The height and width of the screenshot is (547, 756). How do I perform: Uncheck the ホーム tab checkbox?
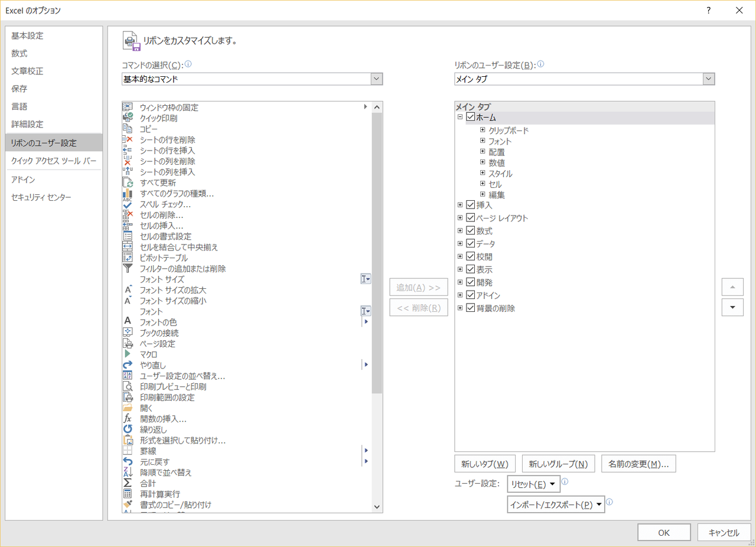click(x=470, y=117)
